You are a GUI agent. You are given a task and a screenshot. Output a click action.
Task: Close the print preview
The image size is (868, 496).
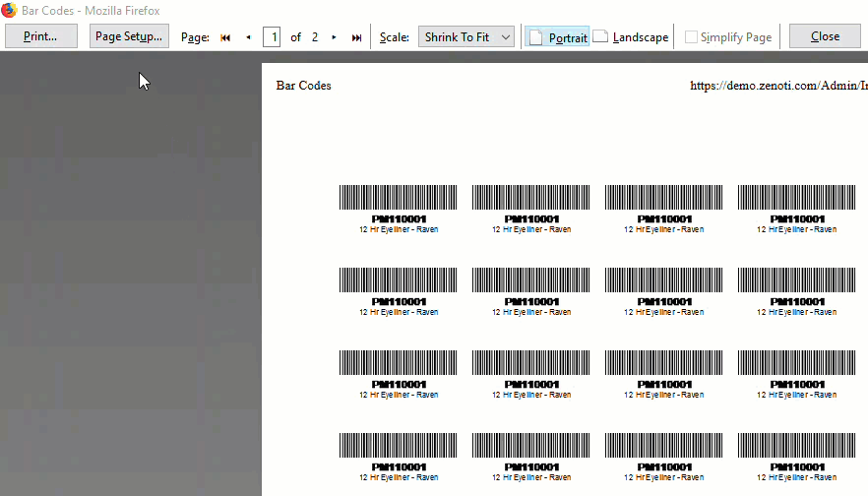coord(825,36)
